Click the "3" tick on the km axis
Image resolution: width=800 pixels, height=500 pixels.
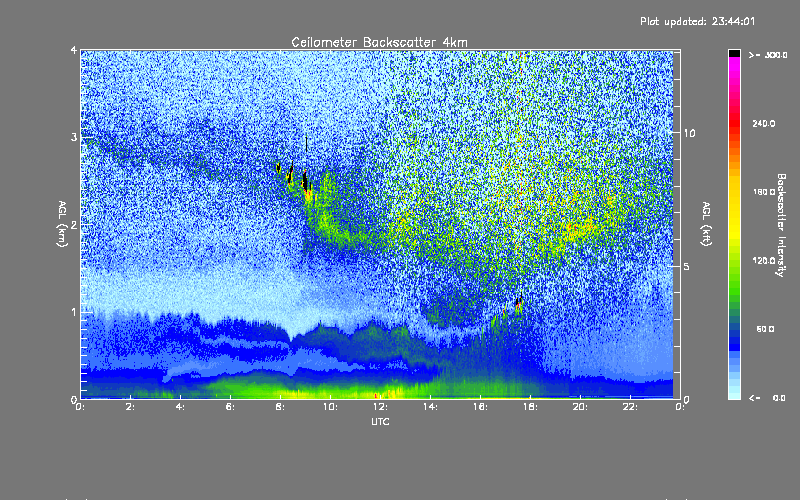(74, 137)
